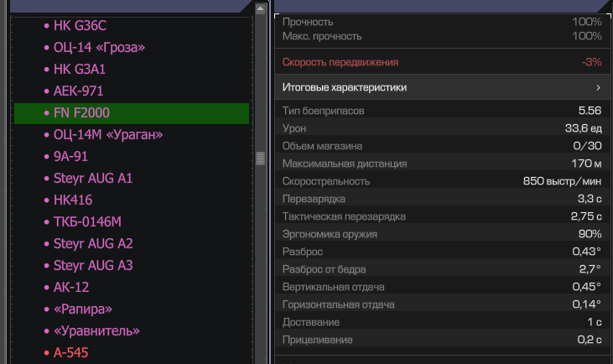Click Тип боеприпасов 5.56 row
The height and width of the screenshot is (364, 613).
click(x=443, y=111)
